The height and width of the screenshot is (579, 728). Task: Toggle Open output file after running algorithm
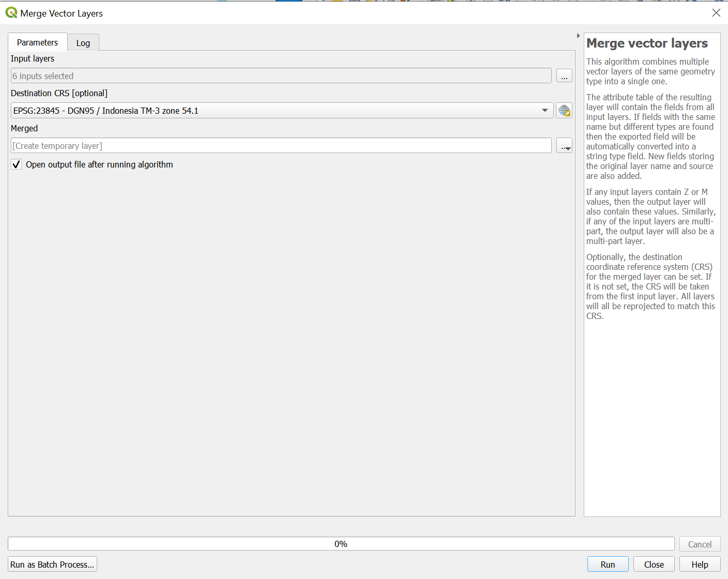point(17,164)
